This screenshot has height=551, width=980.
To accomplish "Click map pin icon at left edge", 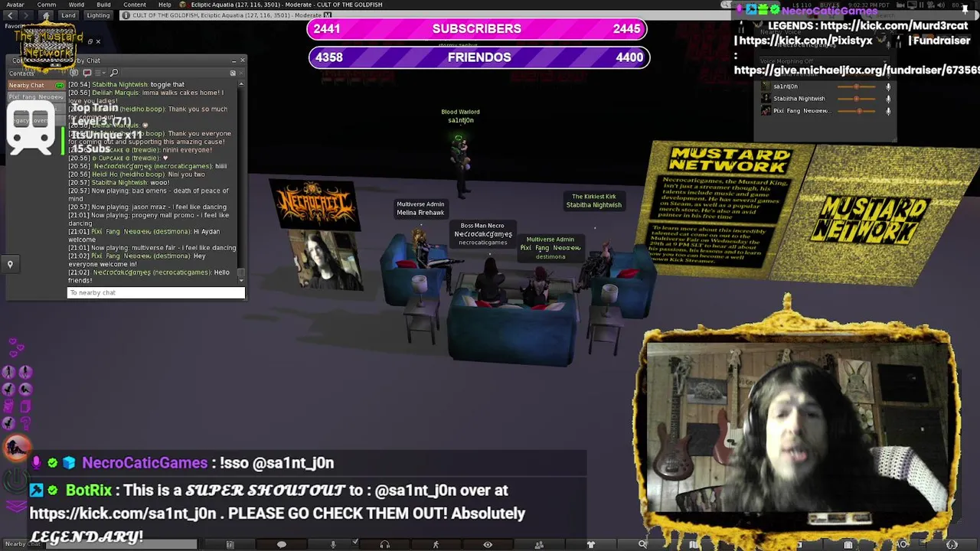I will pos(10,264).
